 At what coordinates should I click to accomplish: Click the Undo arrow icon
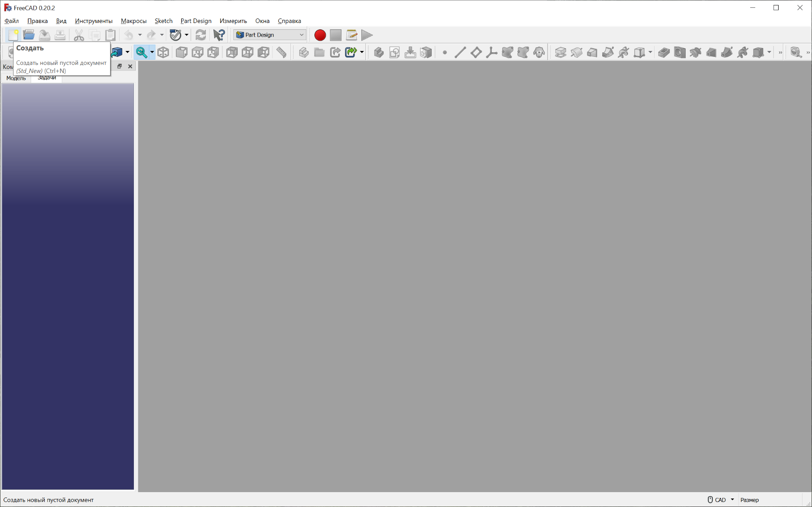129,35
